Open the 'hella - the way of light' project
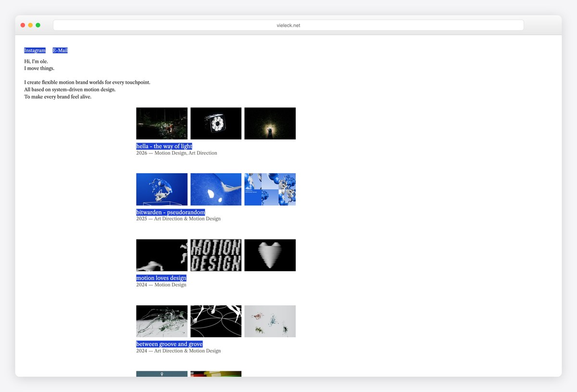Viewport: 577px width, 392px height. [x=164, y=146]
